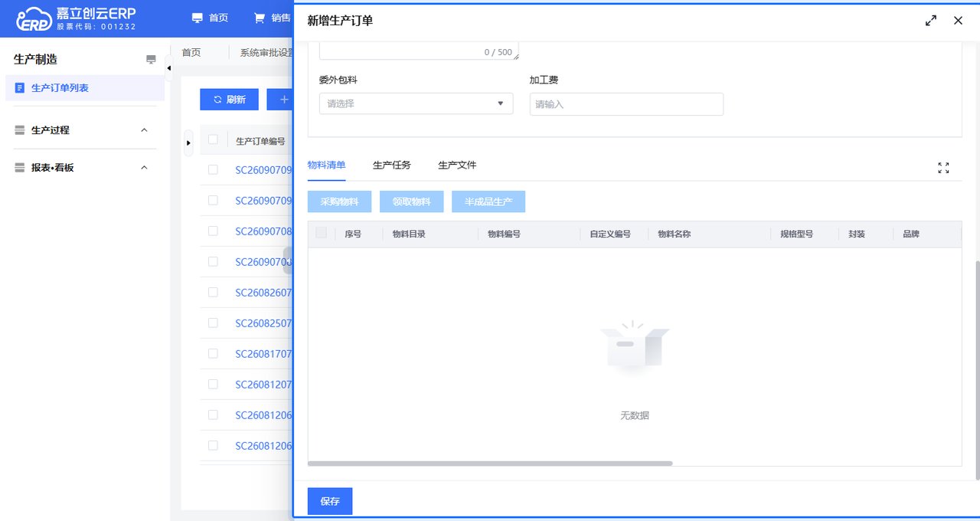The image size is (980, 521).
Task: Open order link SC26081207
Action: pos(263,384)
